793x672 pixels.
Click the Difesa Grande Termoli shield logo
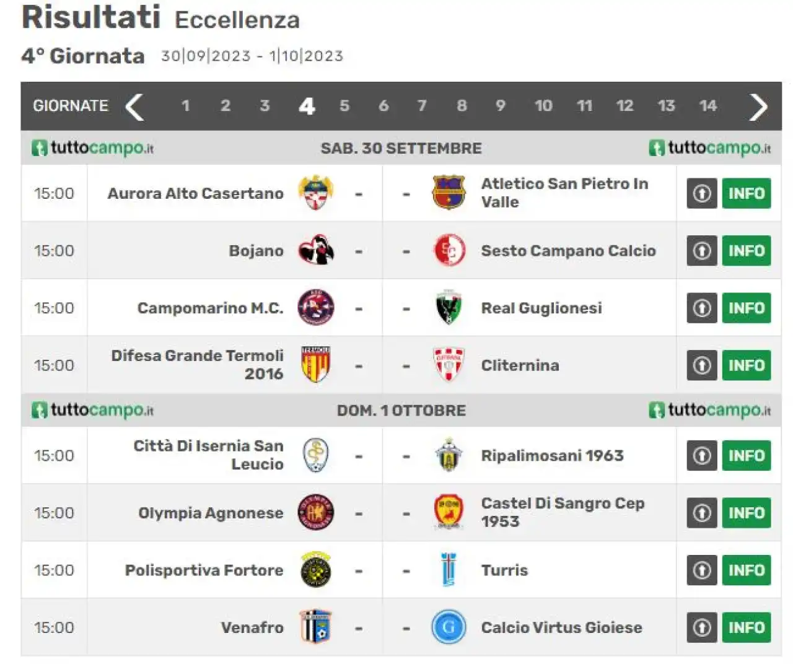(316, 365)
